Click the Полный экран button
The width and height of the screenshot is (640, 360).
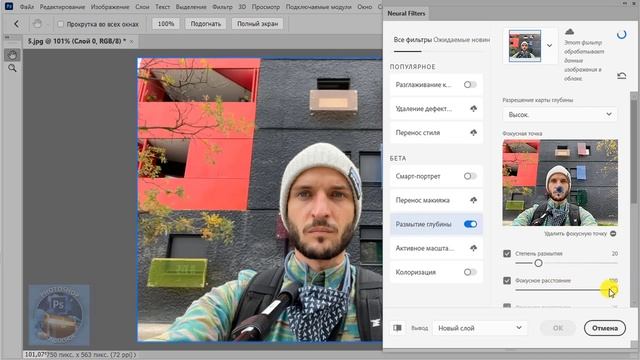click(x=257, y=24)
